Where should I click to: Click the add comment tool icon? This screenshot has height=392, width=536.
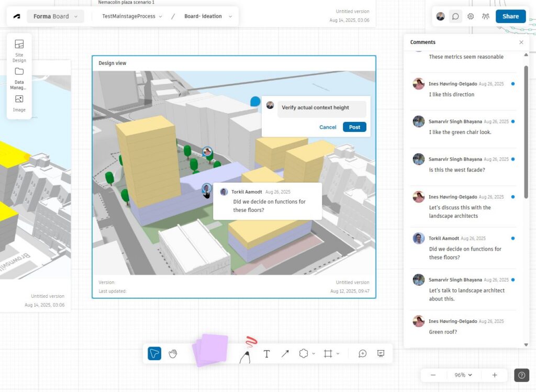point(362,354)
